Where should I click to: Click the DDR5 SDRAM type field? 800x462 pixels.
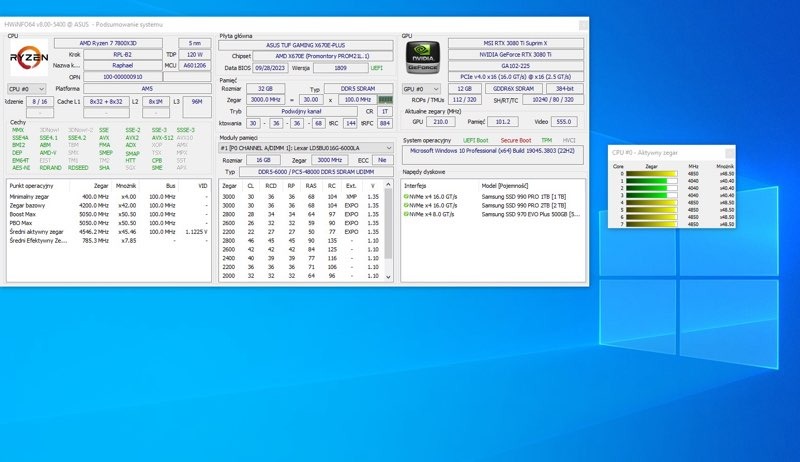[x=358, y=89]
